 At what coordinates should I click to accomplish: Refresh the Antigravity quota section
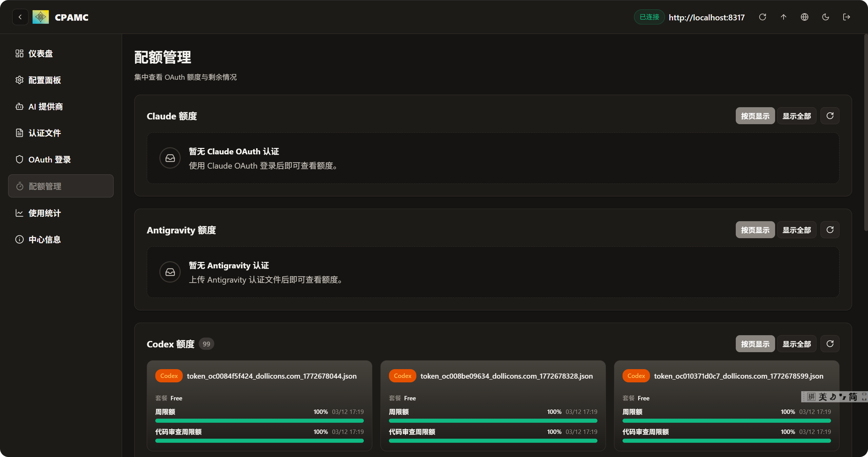pyautogui.click(x=830, y=230)
